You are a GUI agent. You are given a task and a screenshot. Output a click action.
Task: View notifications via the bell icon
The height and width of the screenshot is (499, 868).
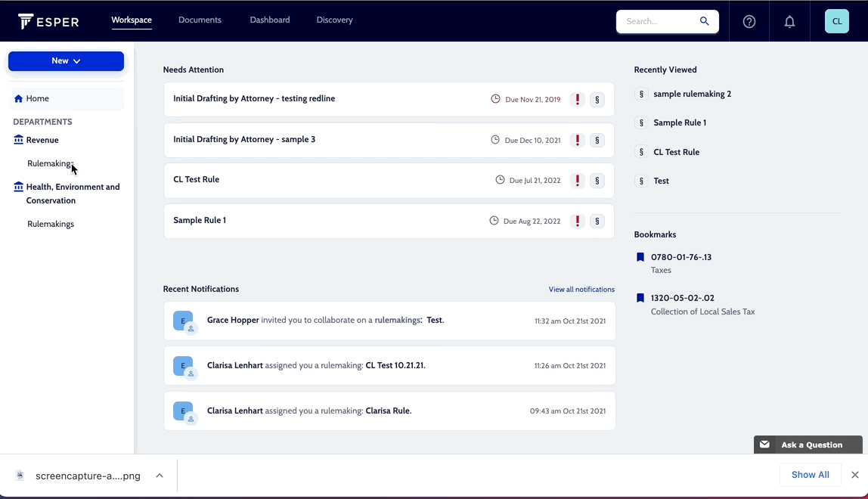pyautogui.click(x=789, y=21)
